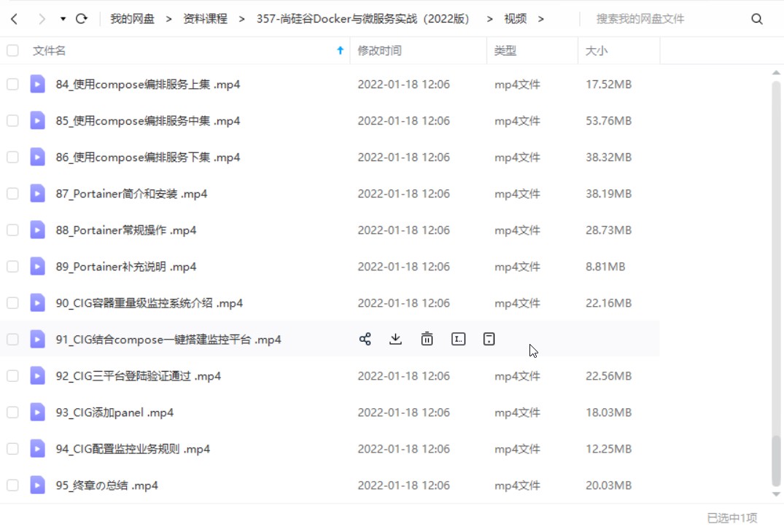Navigate to 我的网盘 breadcrumb
The height and width of the screenshot is (532, 784).
point(132,19)
